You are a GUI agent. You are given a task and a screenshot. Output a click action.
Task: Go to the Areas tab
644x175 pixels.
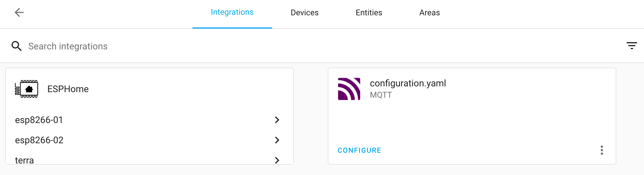429,13
